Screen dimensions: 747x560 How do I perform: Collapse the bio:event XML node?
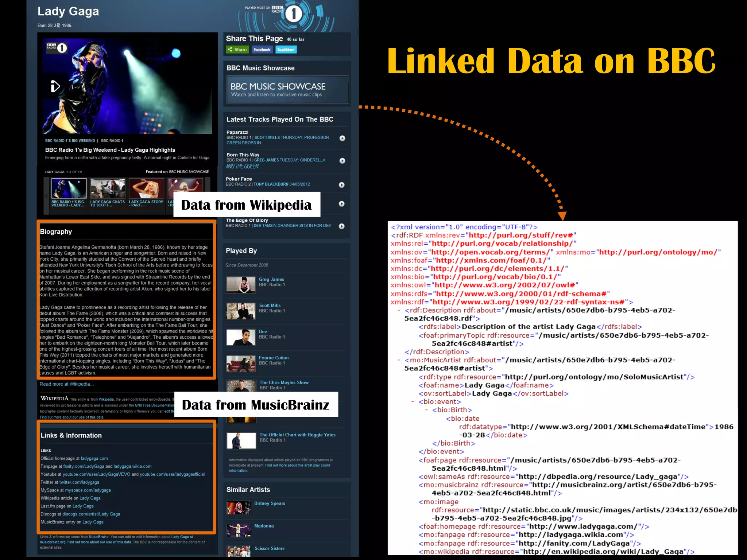pyautogui.click(x=413, y=402)
